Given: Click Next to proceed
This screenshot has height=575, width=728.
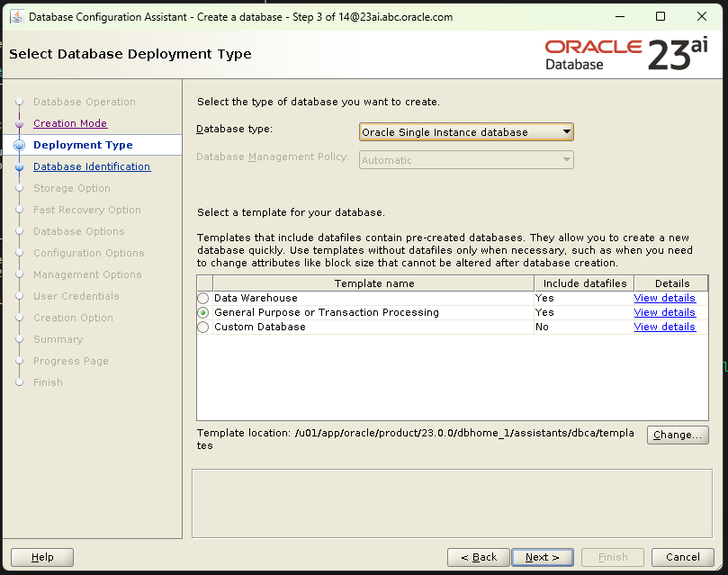Looking at the screenshot, I should 542,557.
